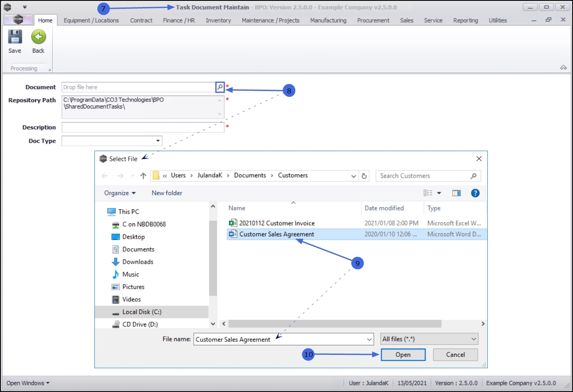This screenshot has height=392, width=573.
Task: Sort files by Date modified column
Action: coord(384,208)
